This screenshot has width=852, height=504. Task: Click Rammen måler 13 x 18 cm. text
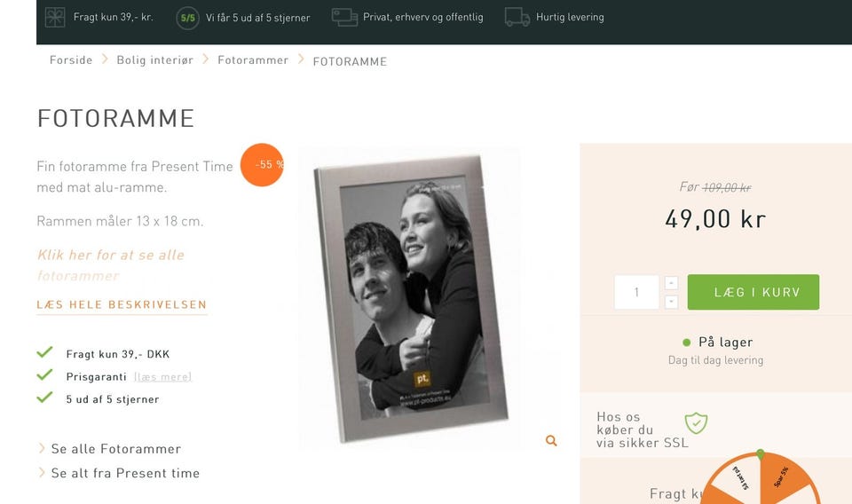coord(120,221)
